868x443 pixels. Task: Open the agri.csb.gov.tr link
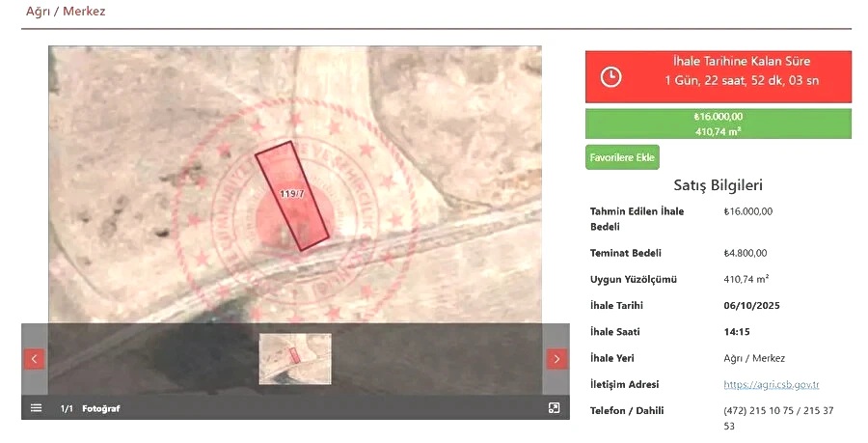[x=772, y=384]
